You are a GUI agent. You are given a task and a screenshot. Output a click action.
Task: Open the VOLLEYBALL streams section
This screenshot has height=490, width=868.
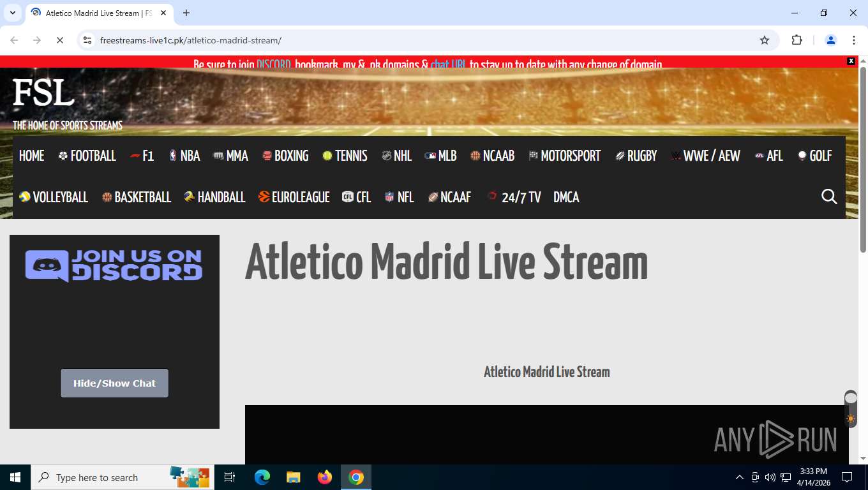(54, 197)
